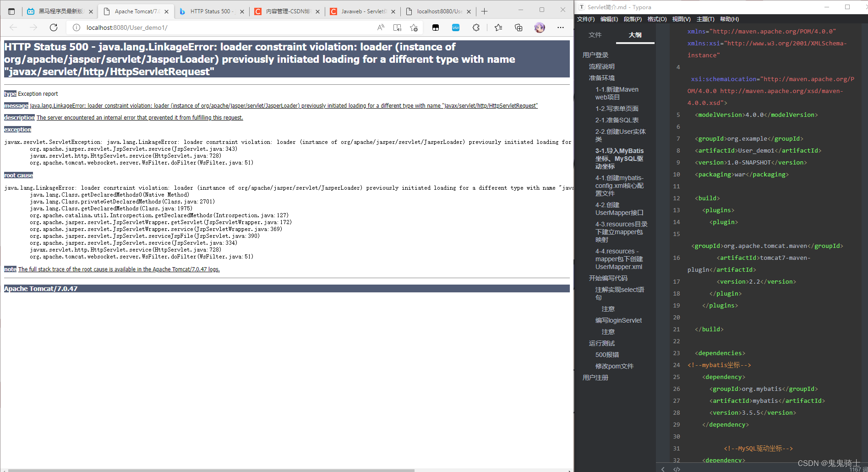Jump to 3-1.导入MyBatis坐标 heading
This screenshot has height=472, width=868.
(620, 159)
